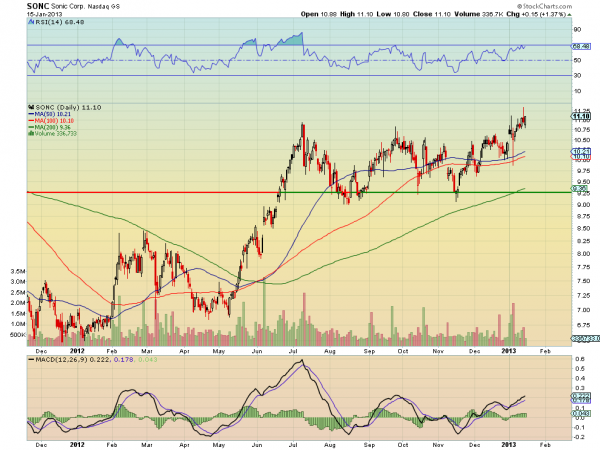Viewport: 600px width, 450px height.
Task: Click the green line swatch of MA(200)
Action: pos(31,127)
